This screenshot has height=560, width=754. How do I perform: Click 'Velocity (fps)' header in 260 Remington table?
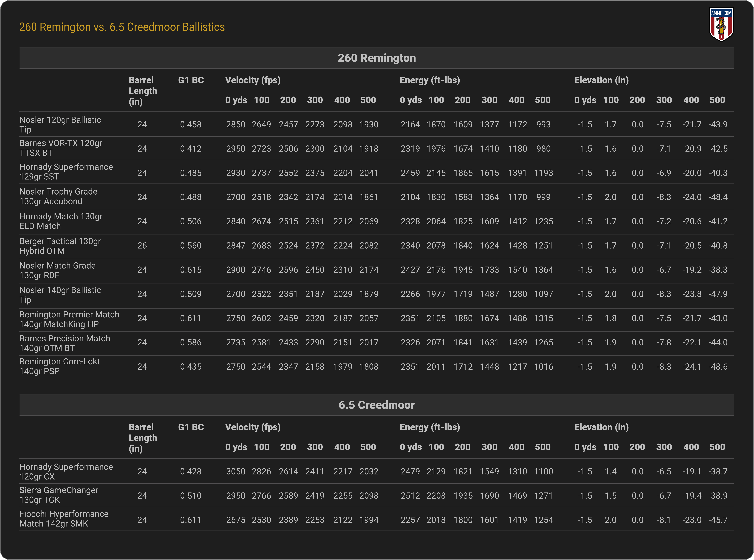(253, 80)
